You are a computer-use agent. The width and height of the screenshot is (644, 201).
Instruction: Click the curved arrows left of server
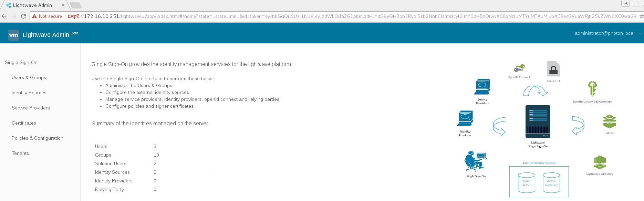coord(499,127)
